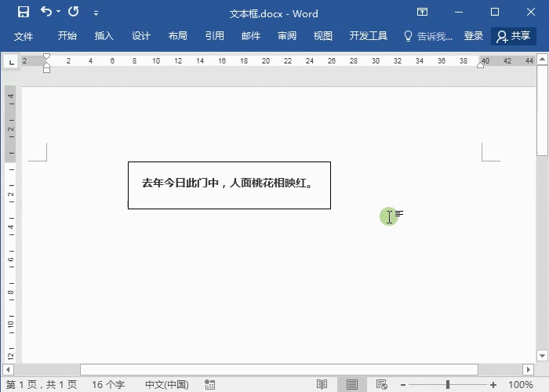The width and height of the screenshot is (549, 392).
Task: Customize the Quick Access Toolbar
Action: coord(96,13)
